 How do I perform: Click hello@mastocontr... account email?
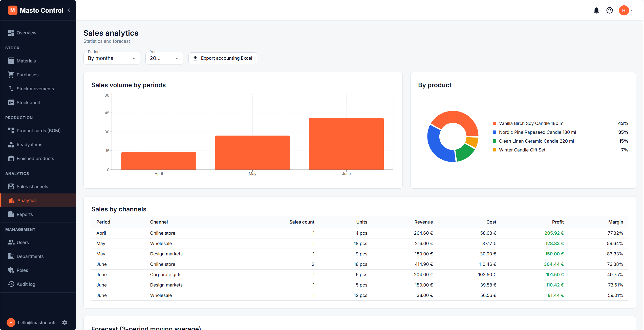[x=39, y=322]
